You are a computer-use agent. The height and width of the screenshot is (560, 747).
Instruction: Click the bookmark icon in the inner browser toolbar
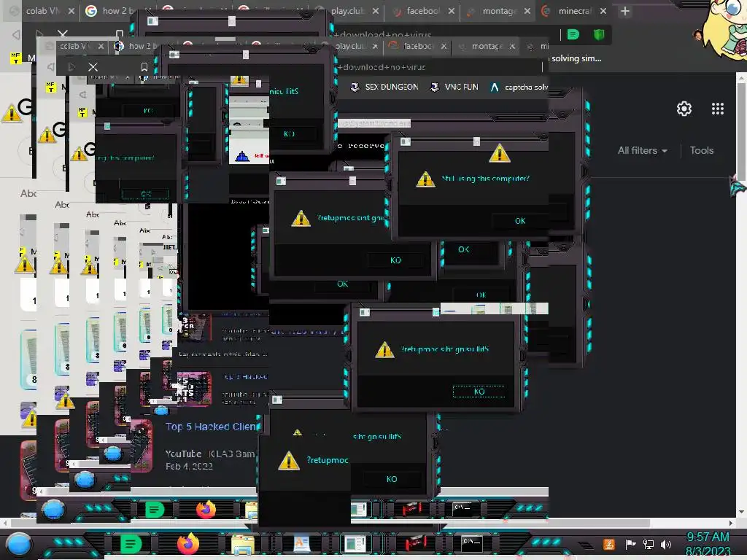[x=144, y=67]
